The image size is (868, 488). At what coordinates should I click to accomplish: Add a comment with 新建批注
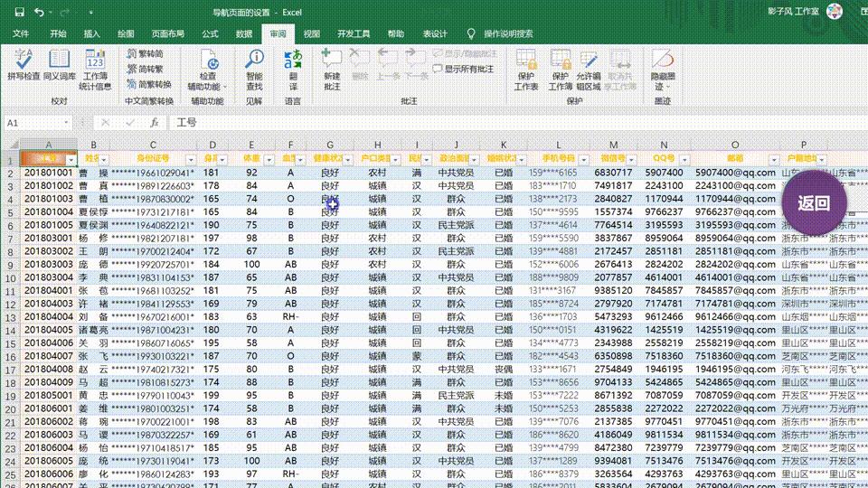[x=332, y=69]
